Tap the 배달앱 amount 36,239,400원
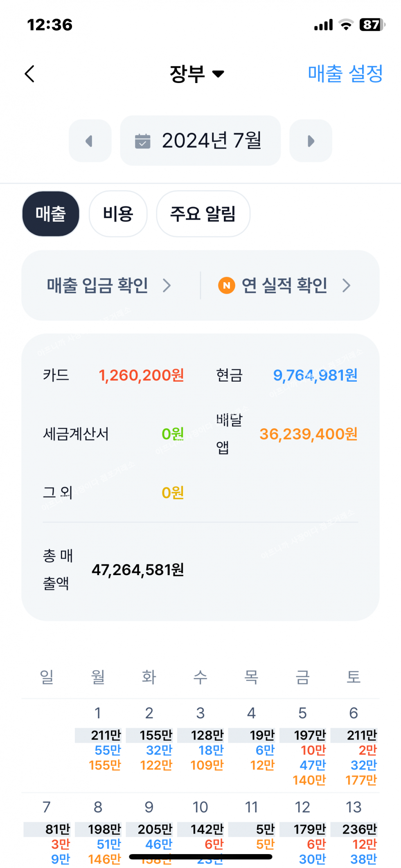The image size is (401, 868). 308,434
